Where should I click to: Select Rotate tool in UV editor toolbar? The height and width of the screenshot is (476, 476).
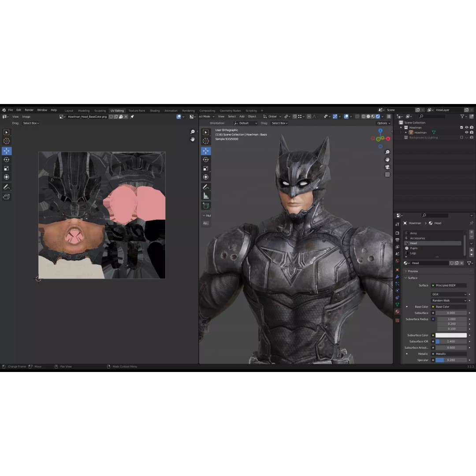[6, 160]
